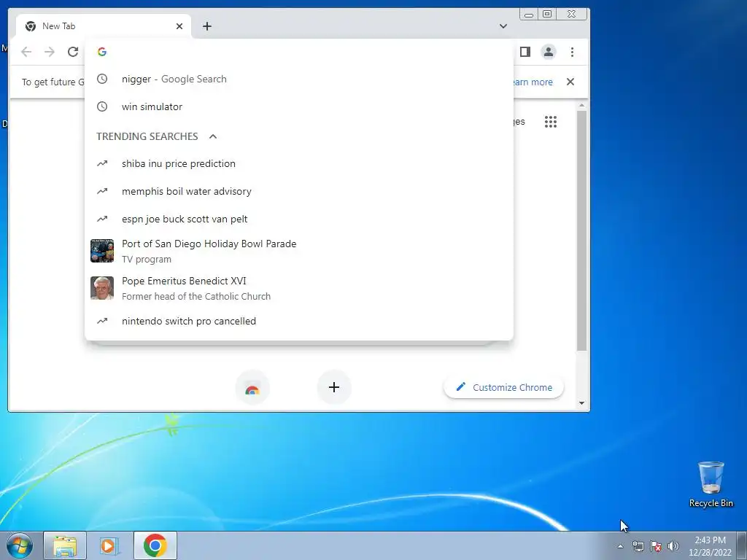
Task: Click the clock icon beside win simulator
Action: (x=102, y=106)
